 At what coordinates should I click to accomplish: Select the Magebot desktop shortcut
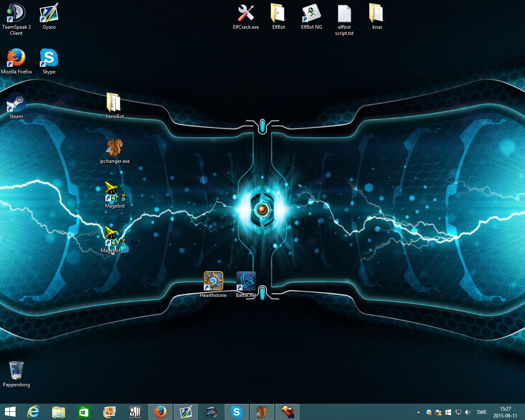(x=115, y=195)
